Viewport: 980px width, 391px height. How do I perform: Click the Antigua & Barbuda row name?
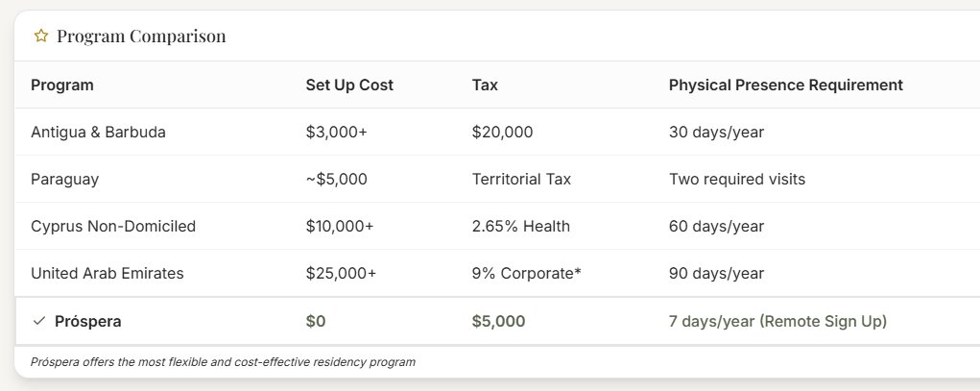98,132
